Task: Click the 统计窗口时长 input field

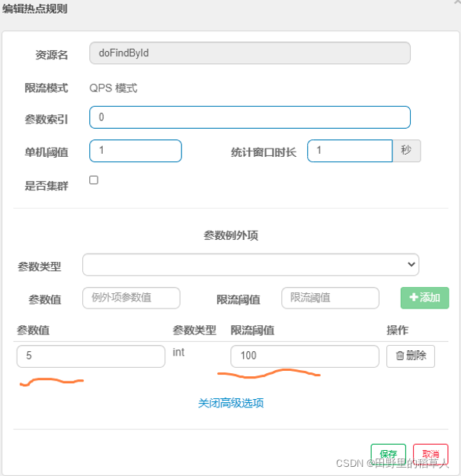Action: pyautogui.click(x=350, y=151)
